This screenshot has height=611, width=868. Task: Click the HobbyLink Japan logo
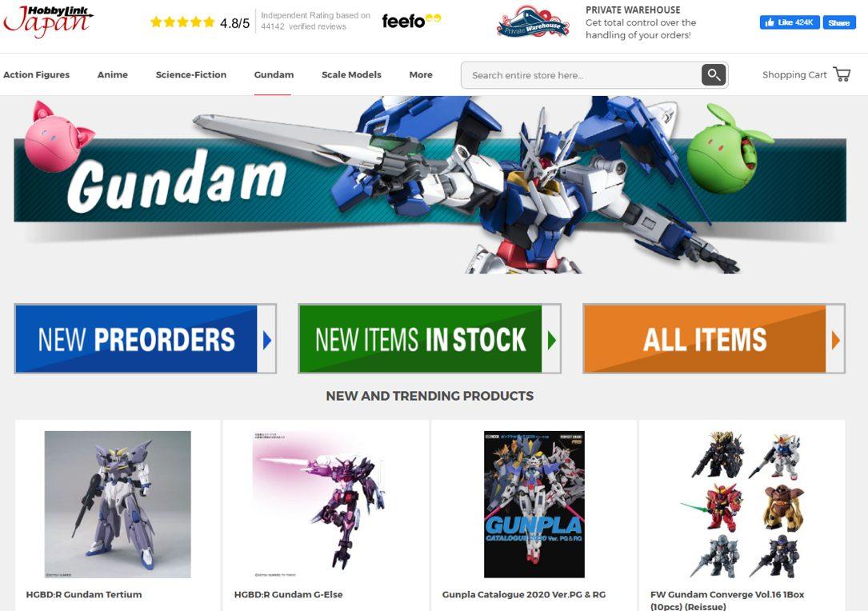[x=48, y=22]
